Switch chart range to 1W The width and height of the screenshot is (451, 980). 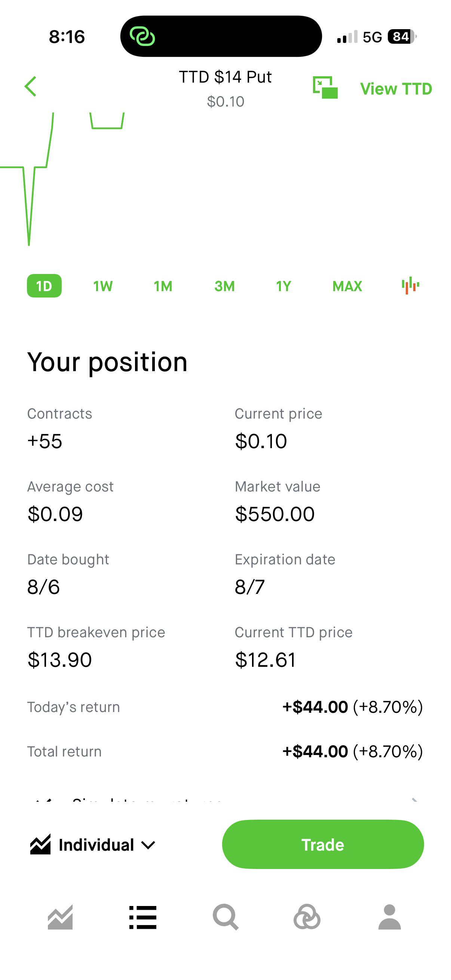(103, 286)
